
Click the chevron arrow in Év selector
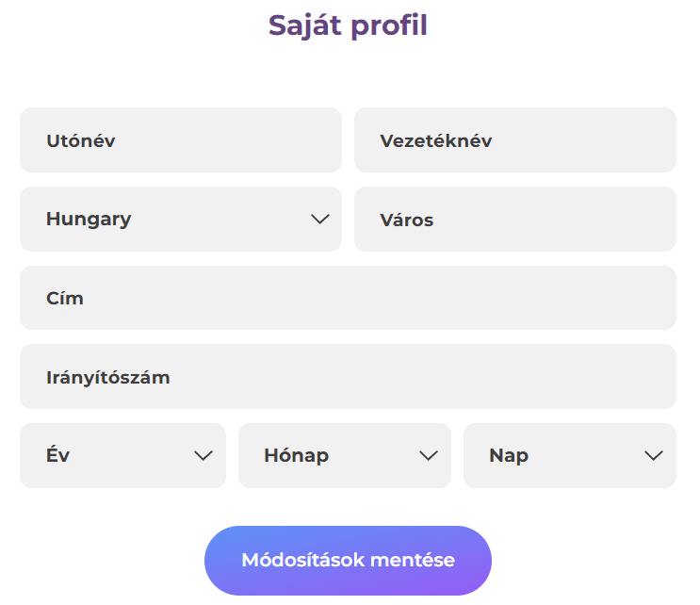pos(203,456)
